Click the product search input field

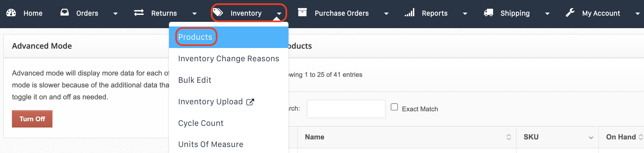[x=346, y=109]
